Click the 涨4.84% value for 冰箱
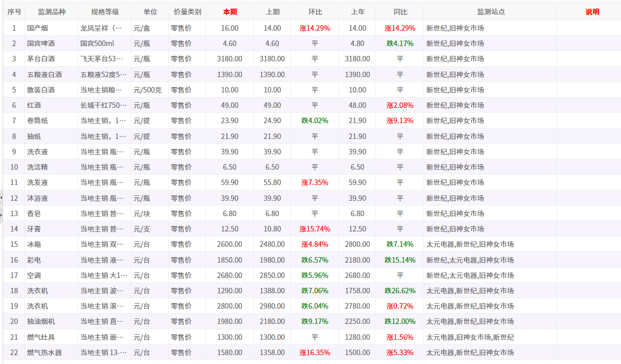This screenshot has height=364, width=621. pos(315,244)
